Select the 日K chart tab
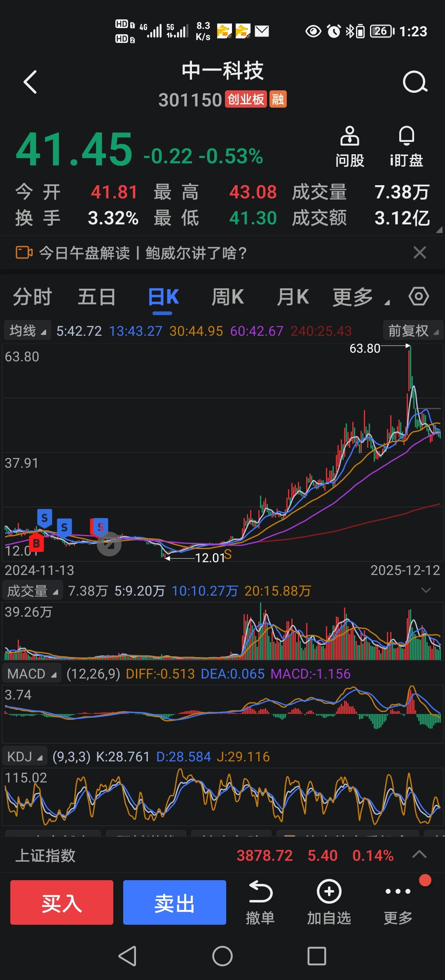The width and height of the screenshot is (445, 980). tap(163, 297)
